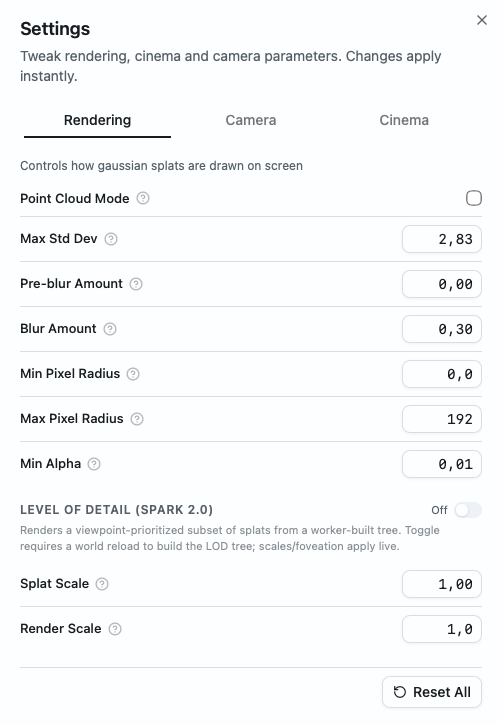Click help icon next to Min Pixel Radius
Image resolution: width=503 pixels, height=725 pixels.
[x=133, y=374]
